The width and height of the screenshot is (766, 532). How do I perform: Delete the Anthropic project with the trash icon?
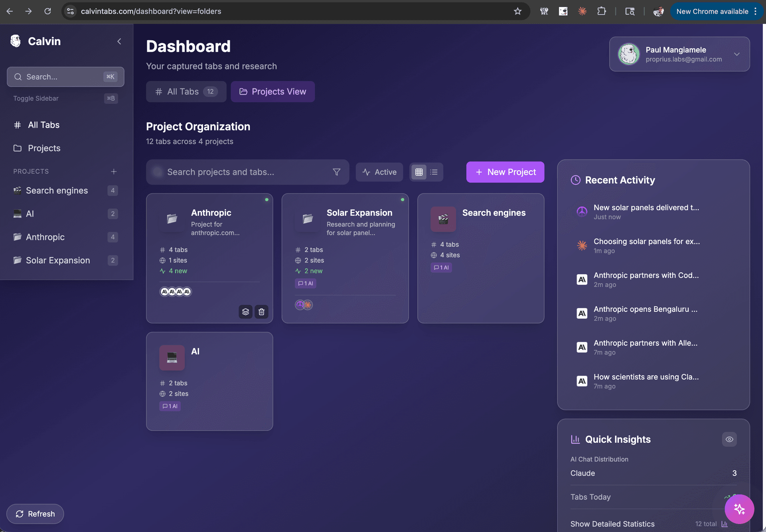(261, 311)
